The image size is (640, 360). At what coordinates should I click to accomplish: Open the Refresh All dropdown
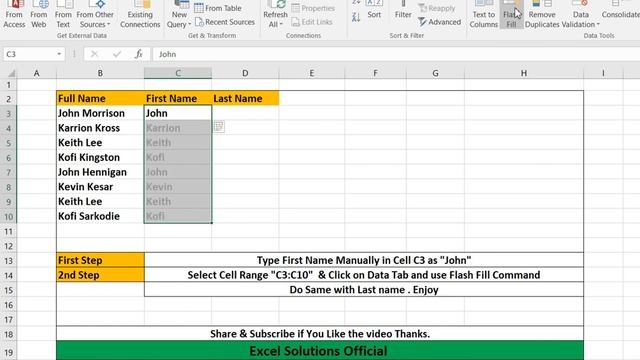275,15
